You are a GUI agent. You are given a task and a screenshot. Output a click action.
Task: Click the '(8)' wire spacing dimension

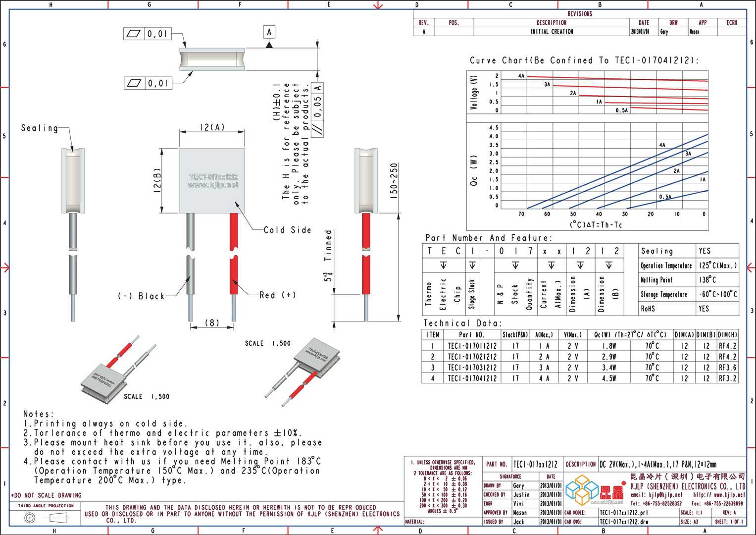coord(212,322)
